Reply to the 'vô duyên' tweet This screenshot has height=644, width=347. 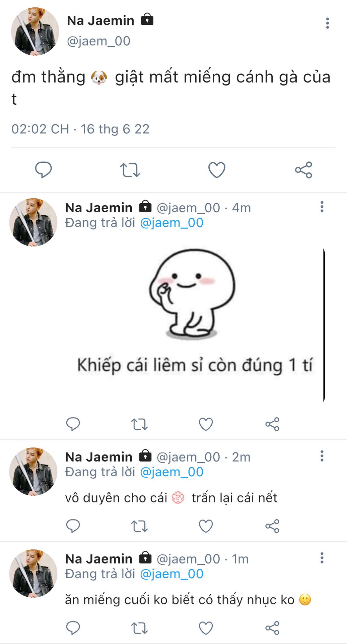(x=73, y=526)
